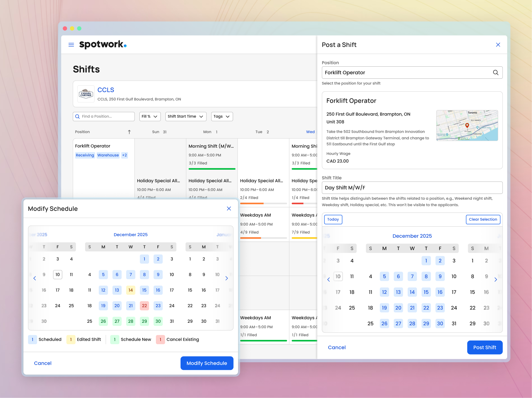Click the sort arrow on the Position column
Viewport: 532px width, 398px height.
129,132
